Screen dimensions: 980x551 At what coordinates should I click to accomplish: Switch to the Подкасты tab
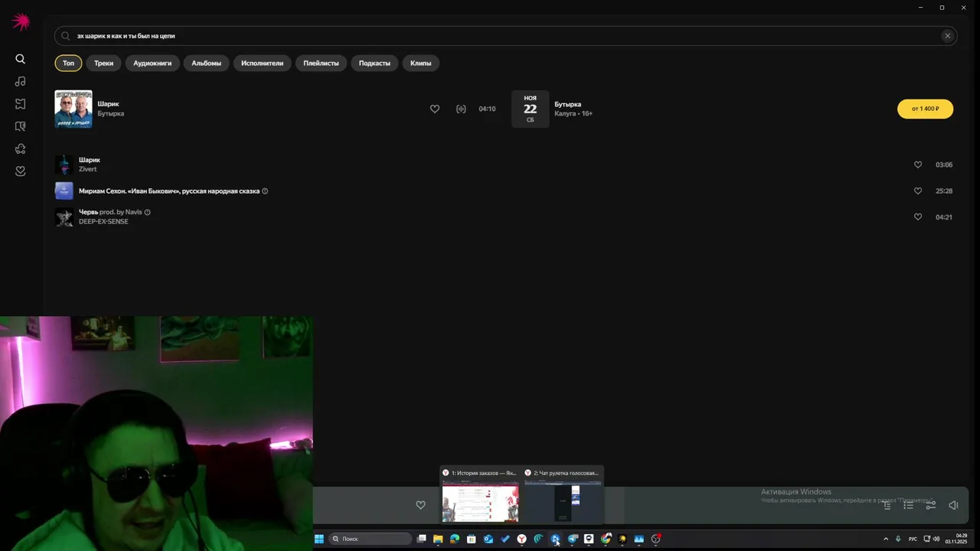(374, 64)
